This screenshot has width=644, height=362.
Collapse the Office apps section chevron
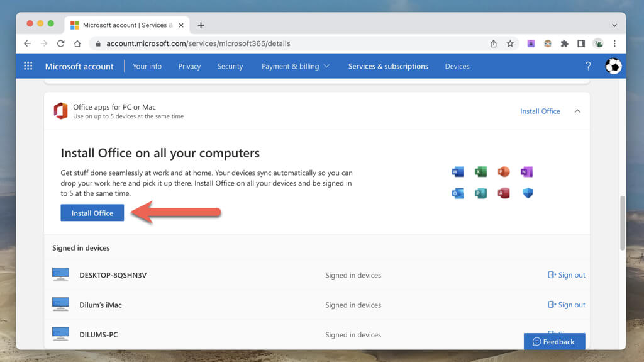point(577,111)
